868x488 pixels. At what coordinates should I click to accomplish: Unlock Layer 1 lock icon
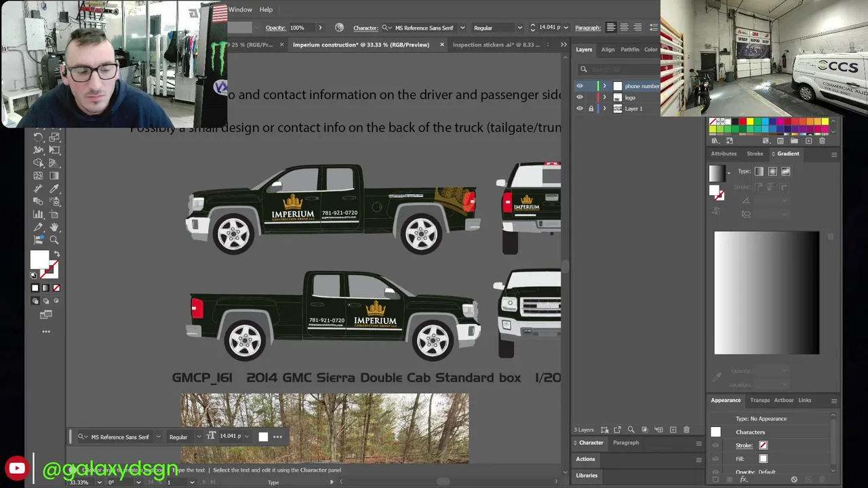pyautogui.click(x=591, y=108)
